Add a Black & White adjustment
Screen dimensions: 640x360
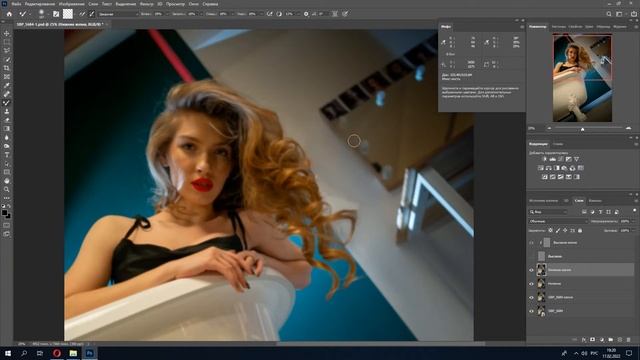(556, 168)
